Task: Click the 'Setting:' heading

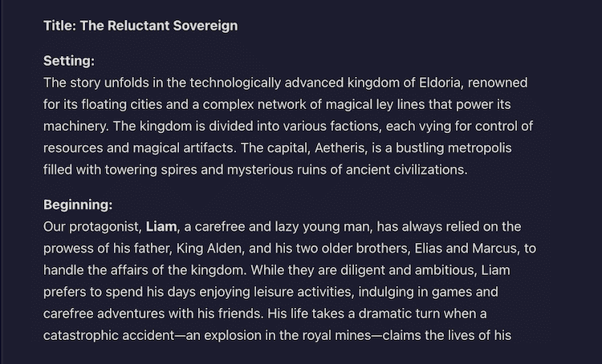Action: pyautogui.click(x=69, y=61)
